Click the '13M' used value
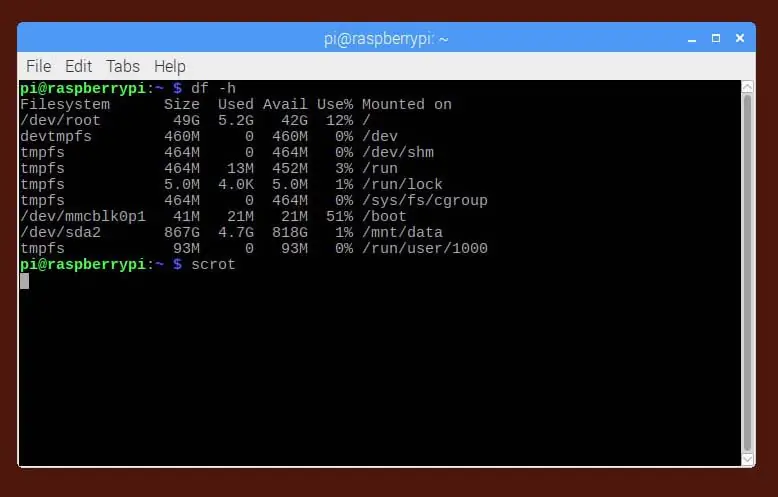Image resolution: width=778 pixels, height=497 pixels. coord(241,169)
